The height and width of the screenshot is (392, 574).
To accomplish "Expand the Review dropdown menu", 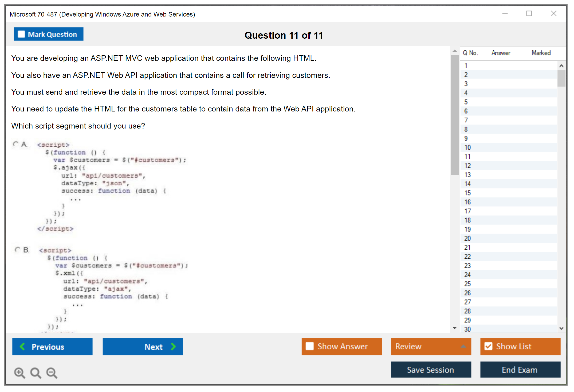I will (x=463, y=346).
